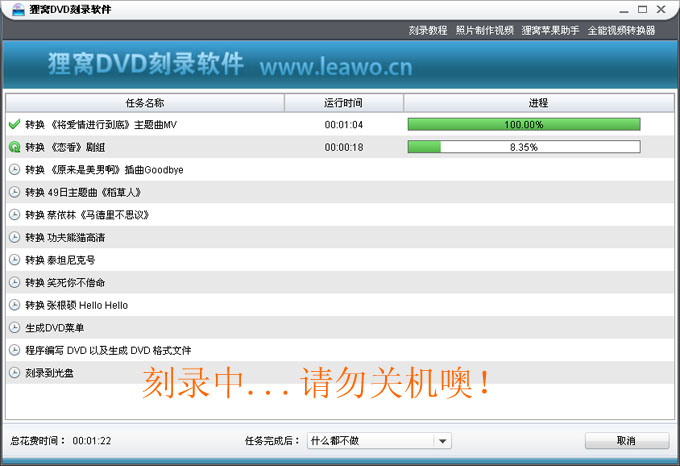The height and width of the screenshot is (466, 680).
Task: Click the 100.00% progress bar
Action: (524, 124)
